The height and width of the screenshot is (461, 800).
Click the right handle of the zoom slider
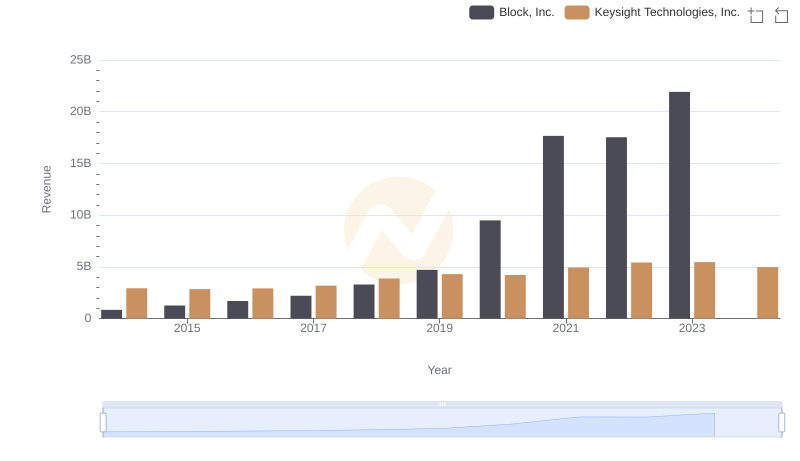coord(781,423)
